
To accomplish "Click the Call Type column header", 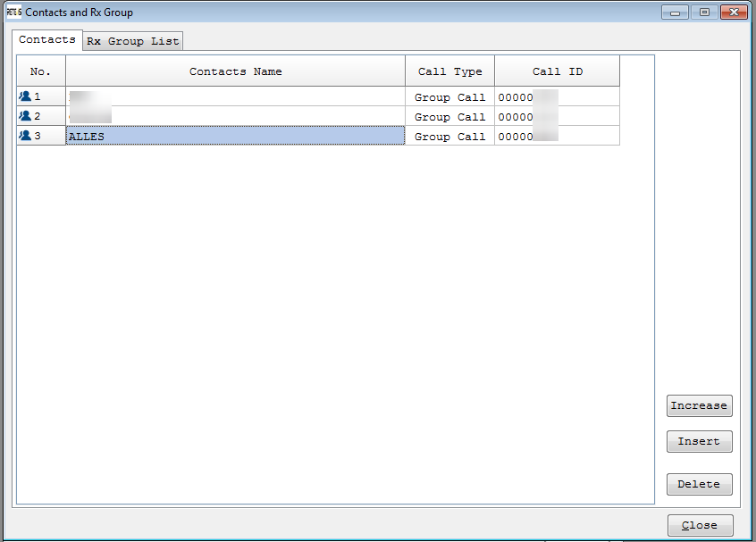I will point(449,71).
